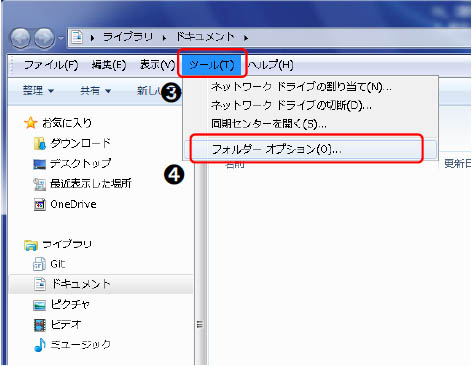Click the OneDrive icon in sidebar
The image size is (472, 366).
40,204
